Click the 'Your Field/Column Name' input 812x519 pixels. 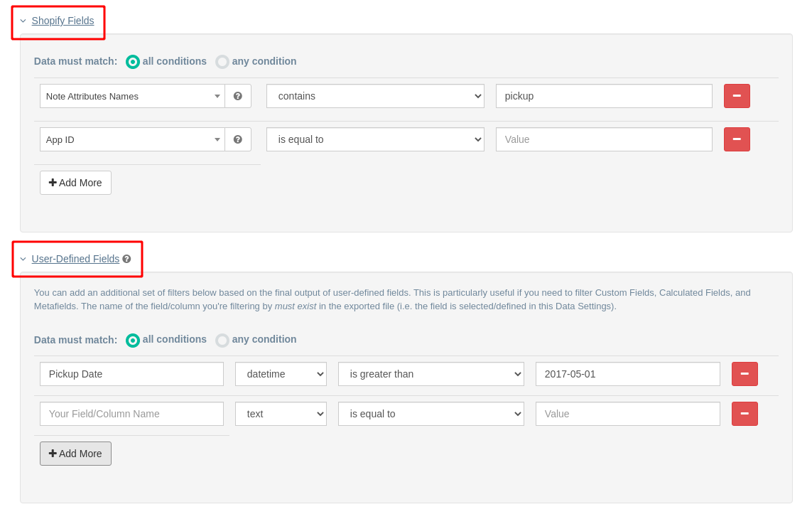pos(131,414)
